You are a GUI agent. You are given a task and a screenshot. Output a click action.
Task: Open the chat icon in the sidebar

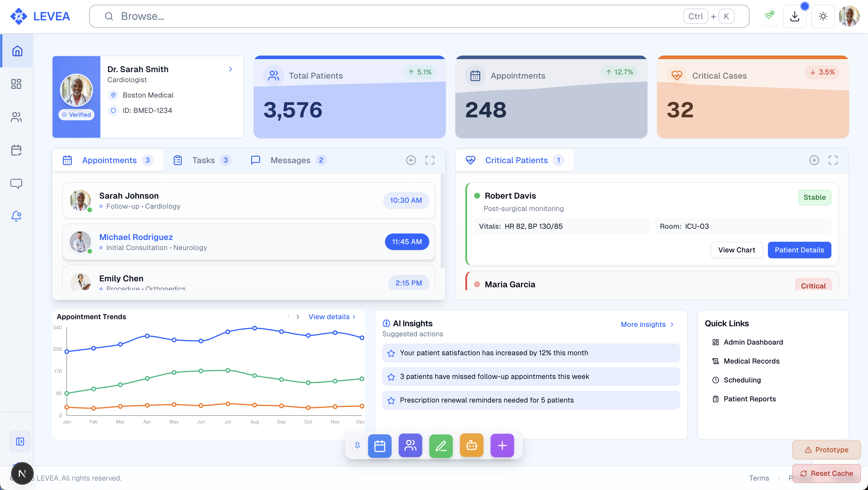click(x=16, y=184)
